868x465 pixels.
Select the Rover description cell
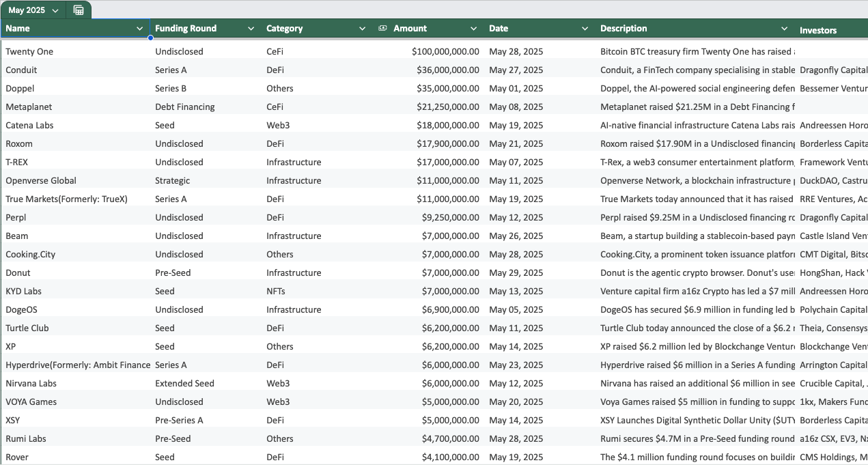696,457
